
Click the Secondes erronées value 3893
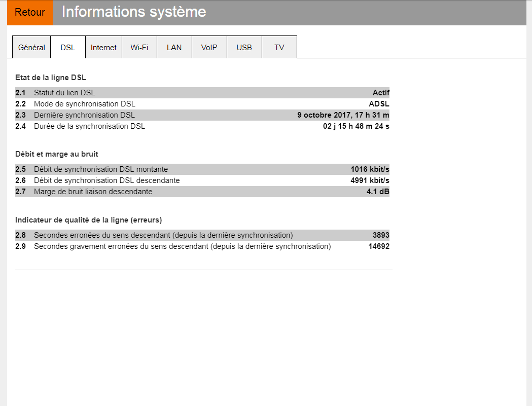tap(380, 235)
